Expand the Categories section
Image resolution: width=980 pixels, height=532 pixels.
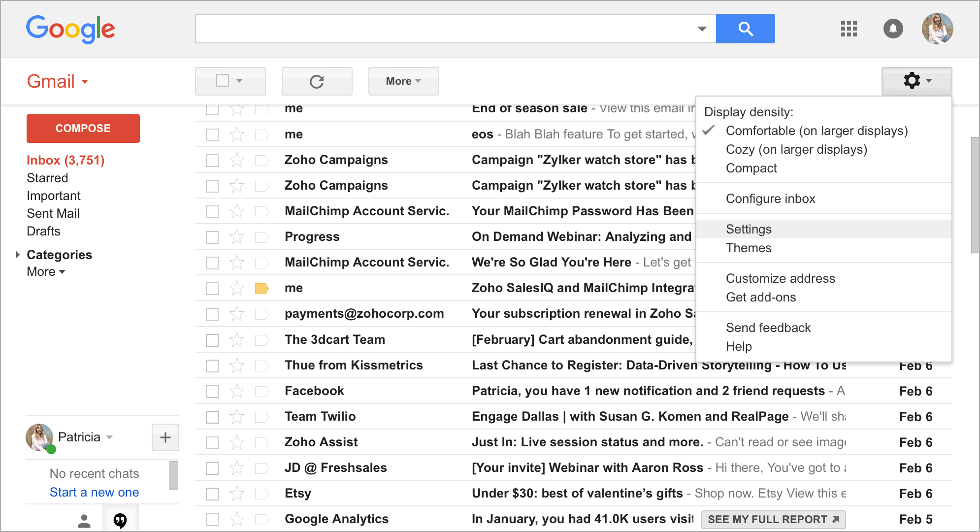coord(18,255)
